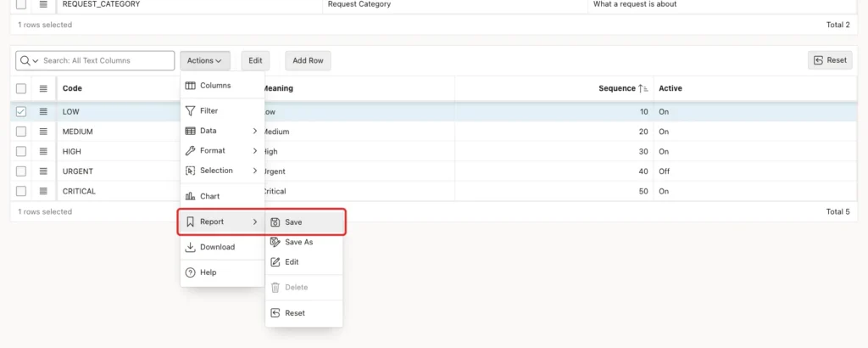Open Help from the Actions menu
The height and width of the screenshot is (348, 868).
pyautogui.click(x=223, y=272)
